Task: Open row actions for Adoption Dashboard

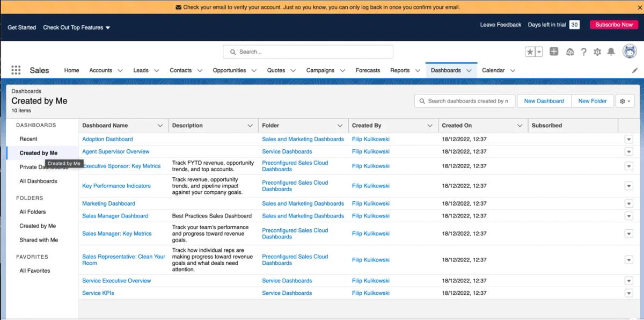Action: click(629, 139)
